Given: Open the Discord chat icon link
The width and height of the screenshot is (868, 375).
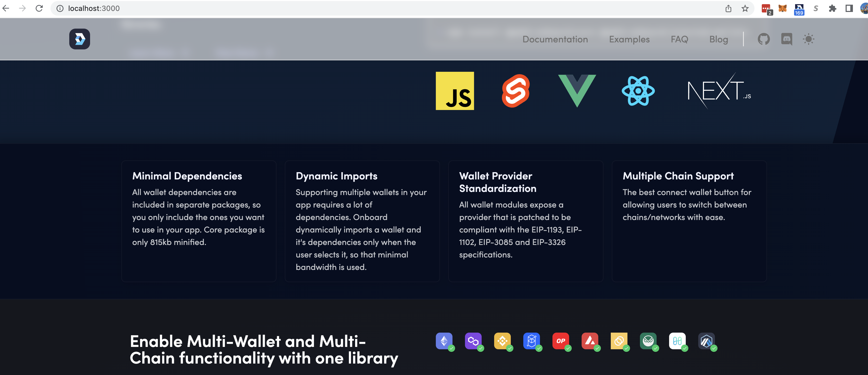Looking at the screenshot, I should pos(787,39).
